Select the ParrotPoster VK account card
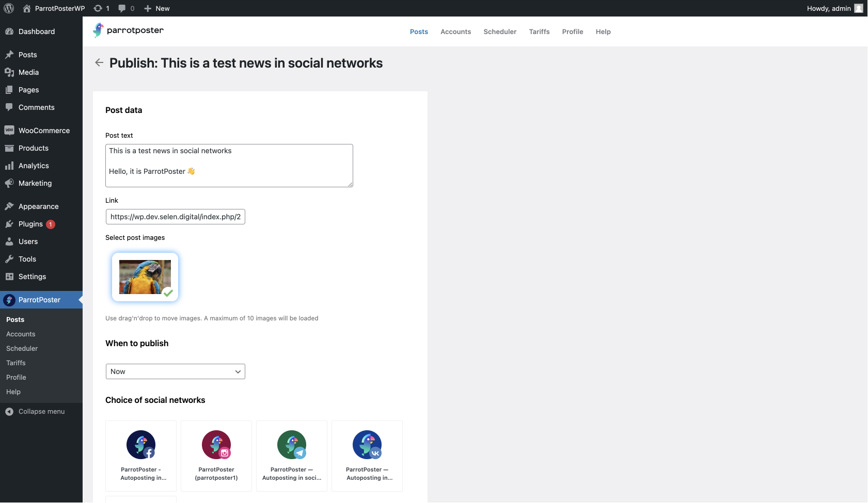Image resolution: width=868 pixels, height=503 pixels. click(x=367, y=456)
